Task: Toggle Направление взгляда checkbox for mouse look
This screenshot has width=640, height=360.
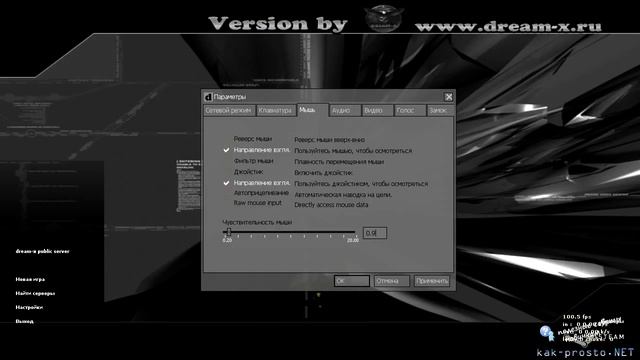Action: pos(227,150)
